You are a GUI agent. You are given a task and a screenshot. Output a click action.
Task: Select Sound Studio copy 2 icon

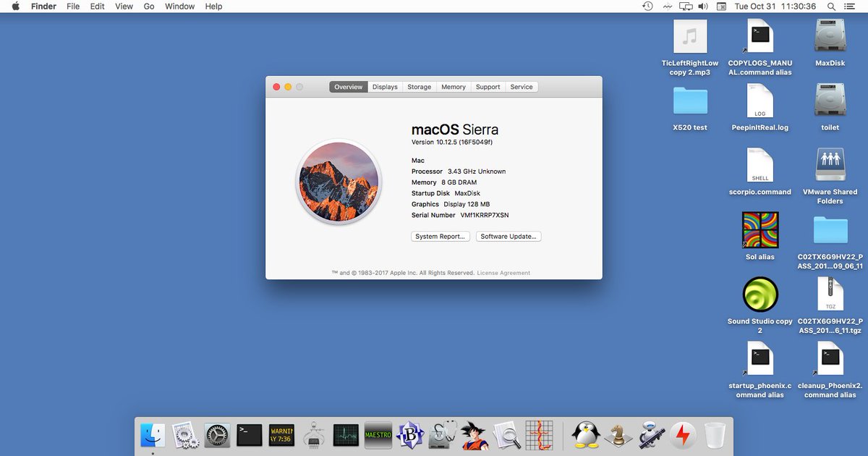[x=760, y=295]
